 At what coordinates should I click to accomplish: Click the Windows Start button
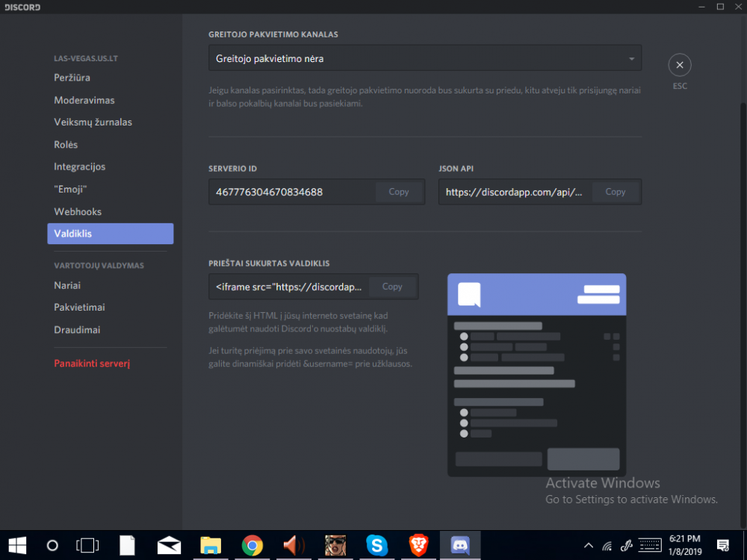[17, 545]
